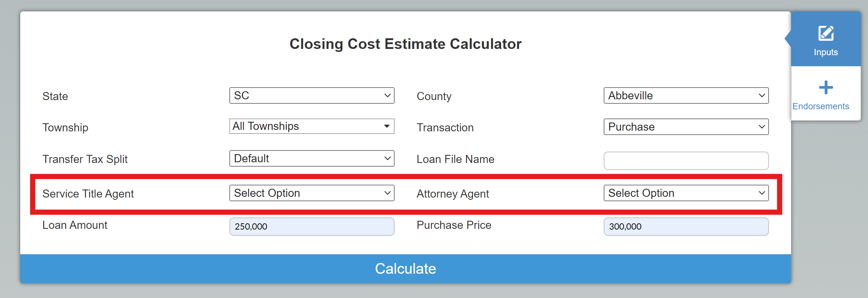
Task: Expand the Township All Townships selector
Action: point(312,126)
